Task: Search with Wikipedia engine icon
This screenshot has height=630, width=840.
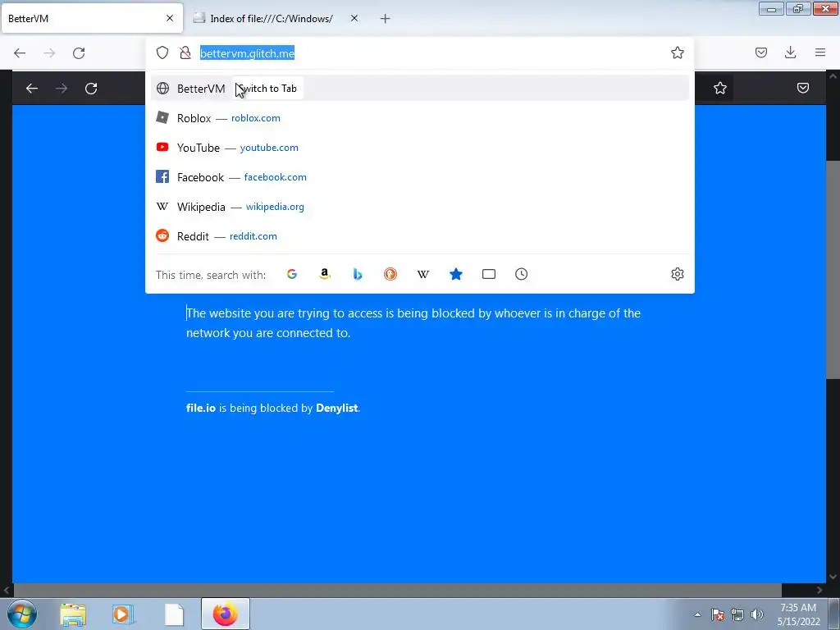Action: [x=423, y=274]
